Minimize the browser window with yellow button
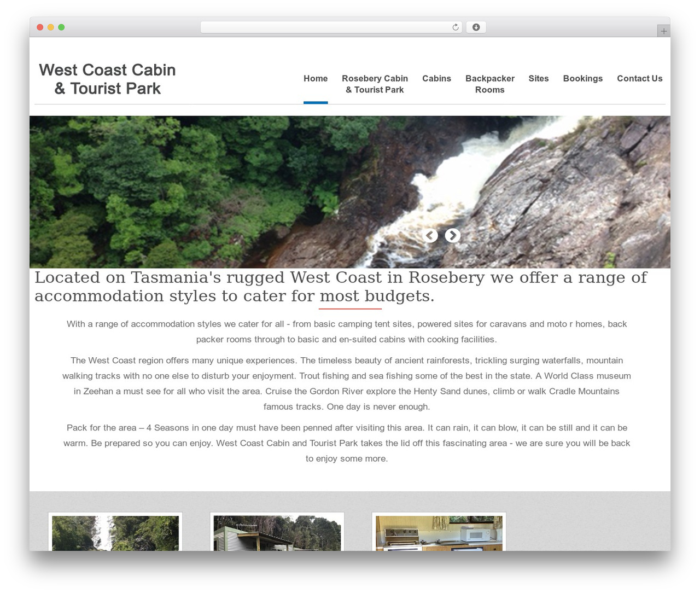The image size is (700, 593). [50, 27]
